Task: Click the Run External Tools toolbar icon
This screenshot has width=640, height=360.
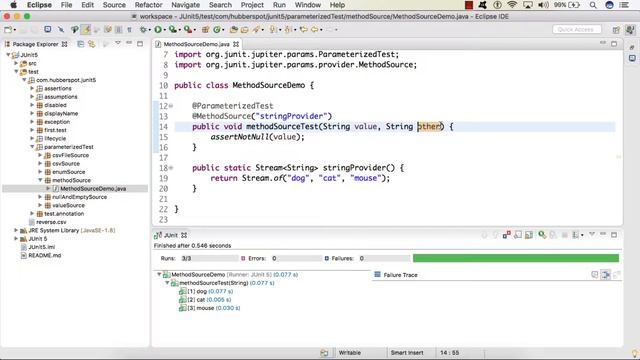Action: (x=187, y=29)
